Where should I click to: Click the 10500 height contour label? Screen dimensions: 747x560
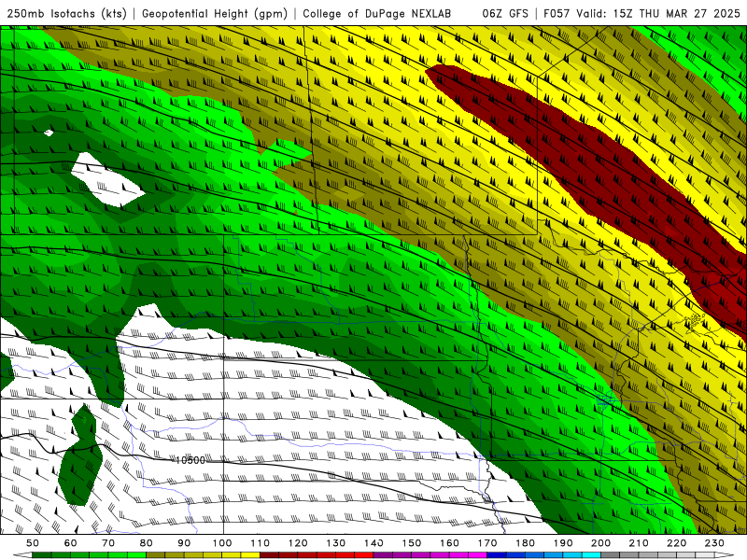point(190,460)
